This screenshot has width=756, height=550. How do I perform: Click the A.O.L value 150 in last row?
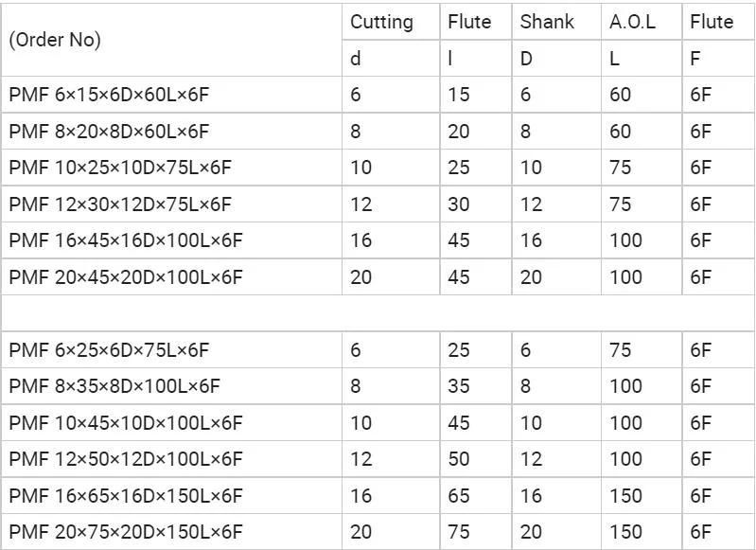click(x=625, y=532)
